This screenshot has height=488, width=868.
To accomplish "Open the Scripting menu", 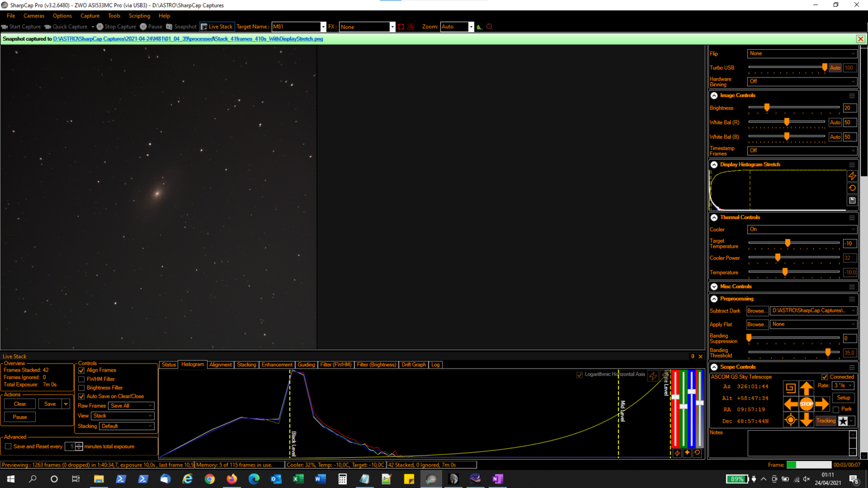I will click(x=139, y=16).
